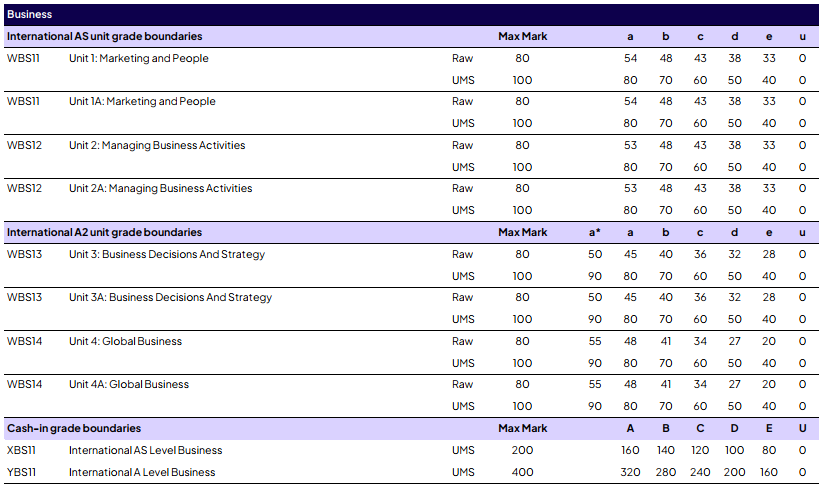Click Unit 2: Managing Business Activities title
This screenshot has width=822, height=492.
pyautogui.click(x=157, y=145)
